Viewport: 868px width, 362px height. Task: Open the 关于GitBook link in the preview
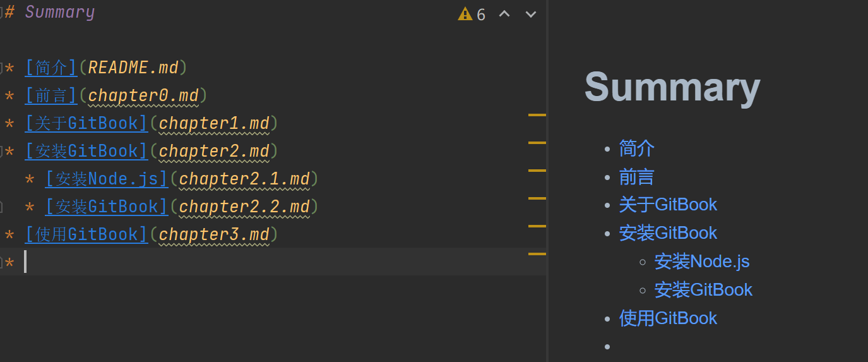tap(668, 205)
